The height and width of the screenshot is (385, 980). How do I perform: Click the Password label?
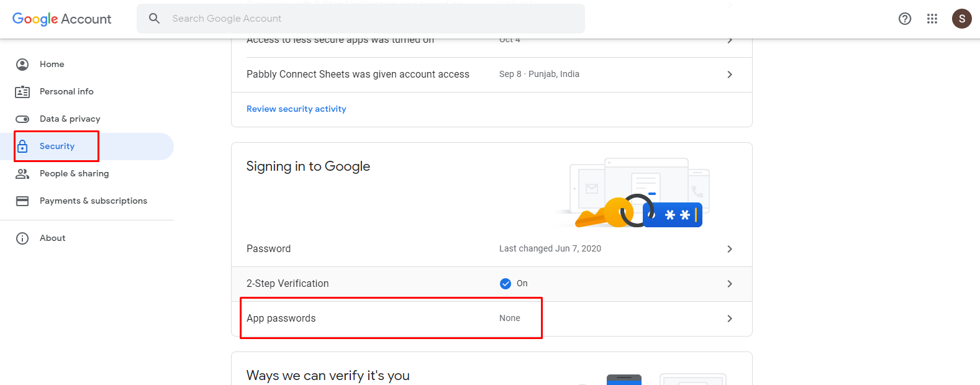(x=268, y=248)
